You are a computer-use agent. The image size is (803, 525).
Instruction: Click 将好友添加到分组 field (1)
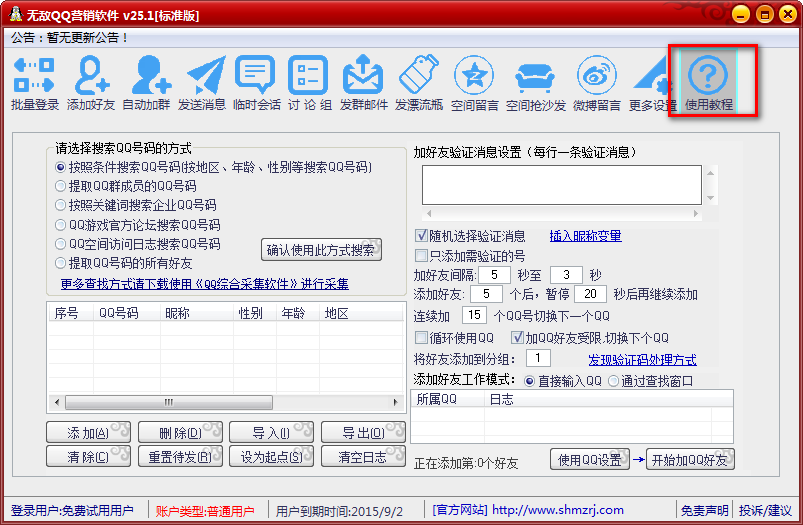[x=538, y=358]
